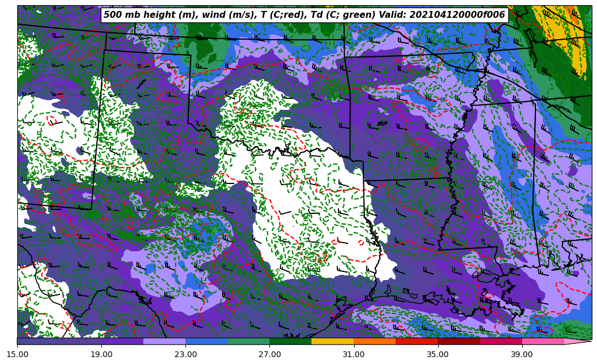Select the 23.00 colorbar tick label
Image resolution: width=597 pixels, height=364 pixels.
pos(185,354)
